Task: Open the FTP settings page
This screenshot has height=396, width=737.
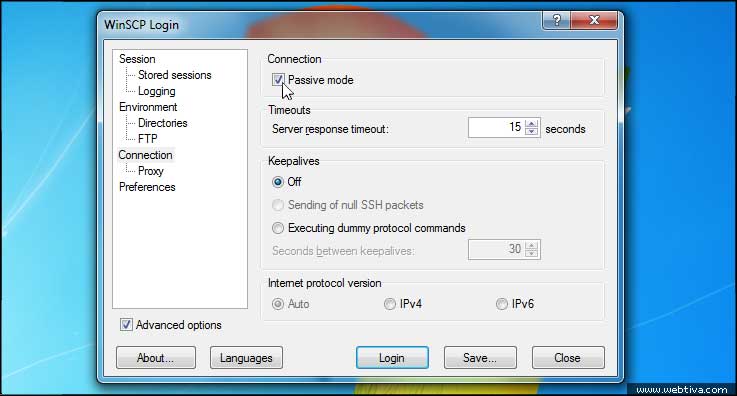Action: (x=148, y=139)
